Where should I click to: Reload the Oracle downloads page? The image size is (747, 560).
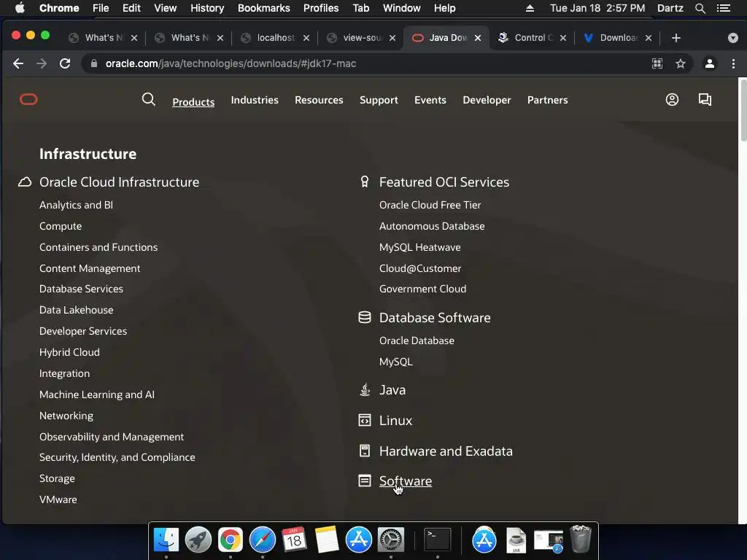pyautogui.click(x=65, y=63)
